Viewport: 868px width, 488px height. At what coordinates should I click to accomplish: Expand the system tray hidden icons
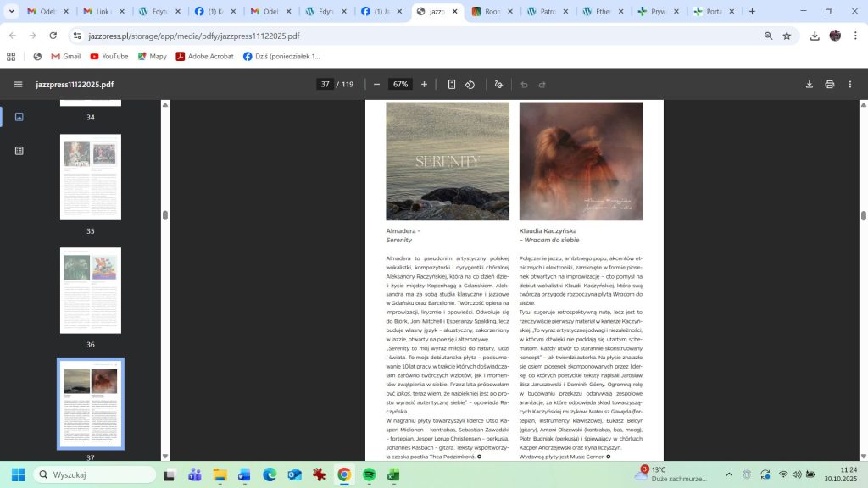(729, 474)
